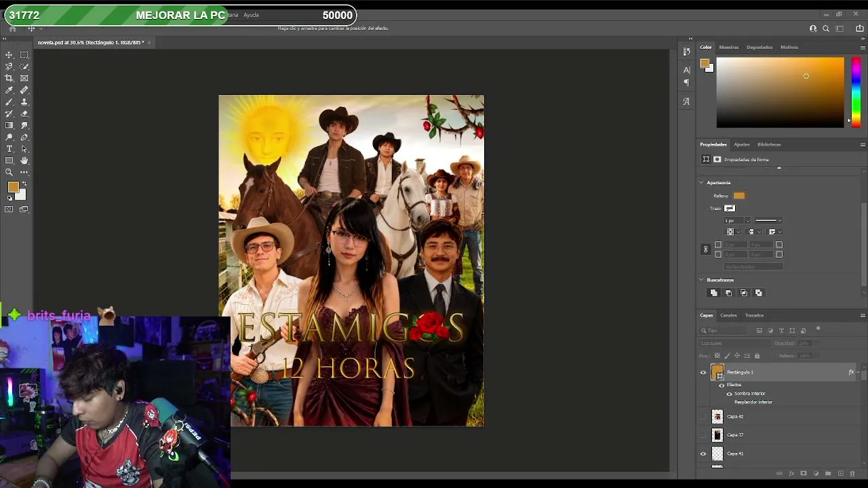The width and height of the screenshot is (868, 488).
Task: Switch to the Trazados tab
Action: pos(754,315)
